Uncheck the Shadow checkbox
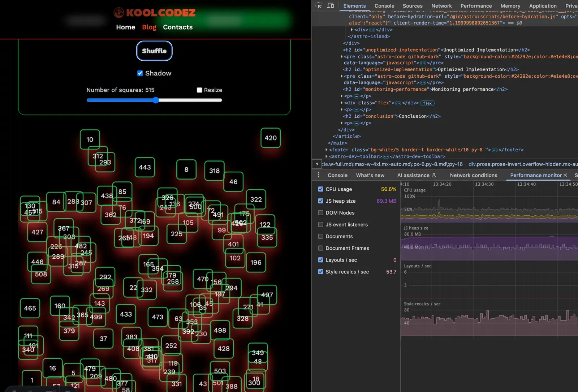 tap(140, 73)
